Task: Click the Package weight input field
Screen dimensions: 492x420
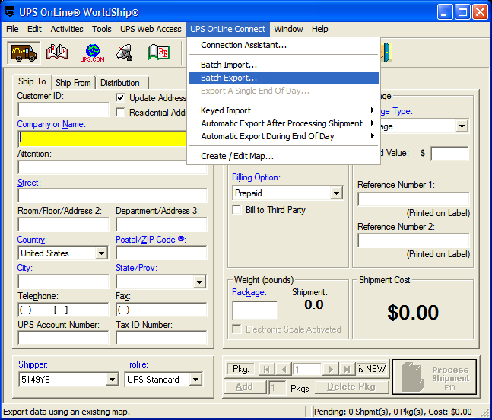Action: [255, 310]
